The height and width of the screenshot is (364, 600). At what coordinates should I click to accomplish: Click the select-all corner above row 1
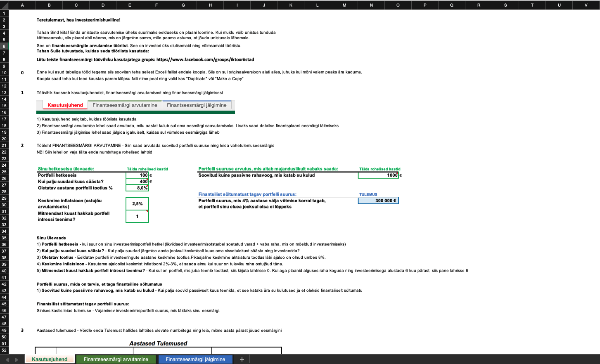coord(4,5)
